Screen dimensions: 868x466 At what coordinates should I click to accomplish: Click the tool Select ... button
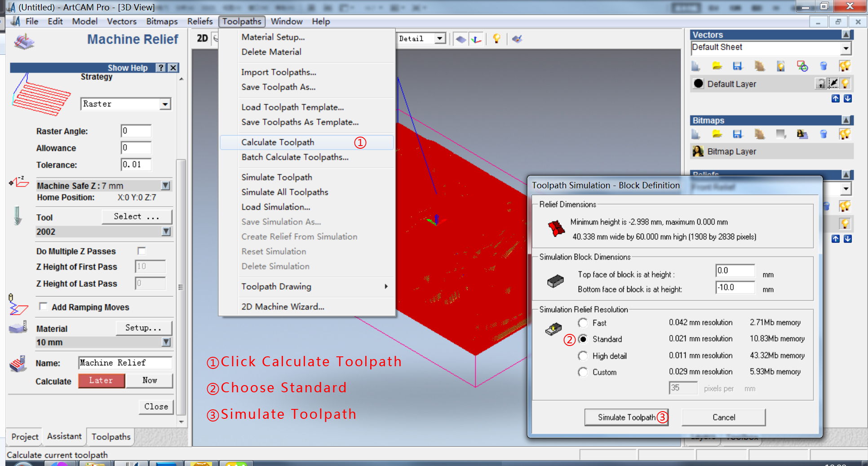pyautogui.click(x=137, y=216)
